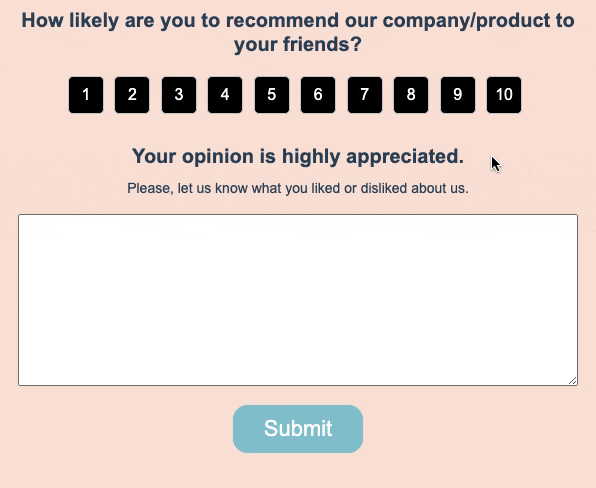Select score 8 on the scale
The height and width of the screenshot is (488, 596).
tap(411, 95)
